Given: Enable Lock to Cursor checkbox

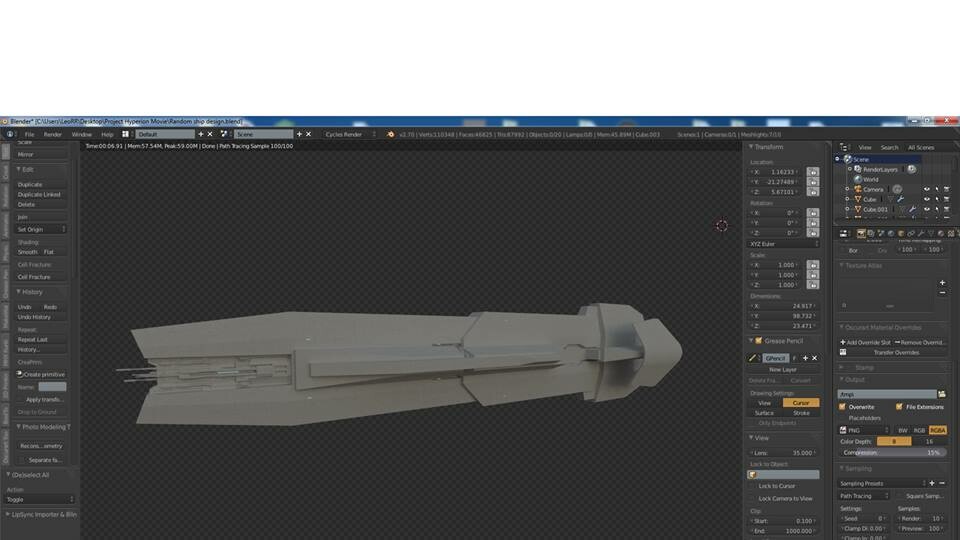Looking at the screenshot, I should (752, 486).
